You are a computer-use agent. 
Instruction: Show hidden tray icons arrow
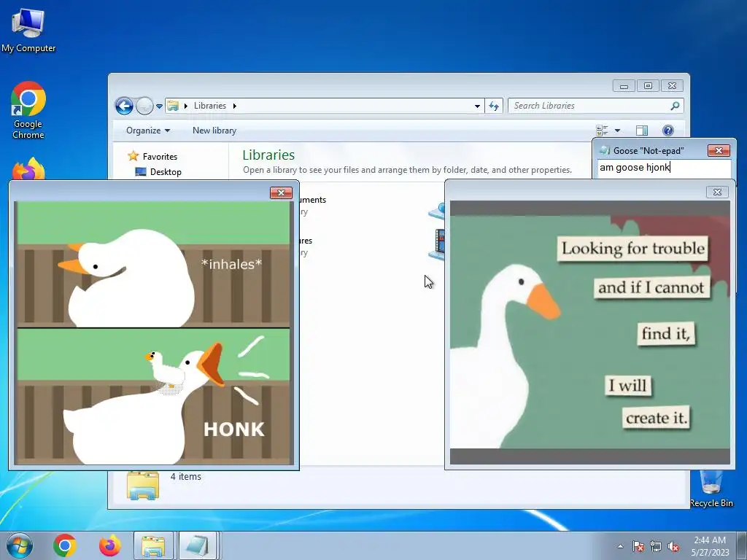pos(620,546)
